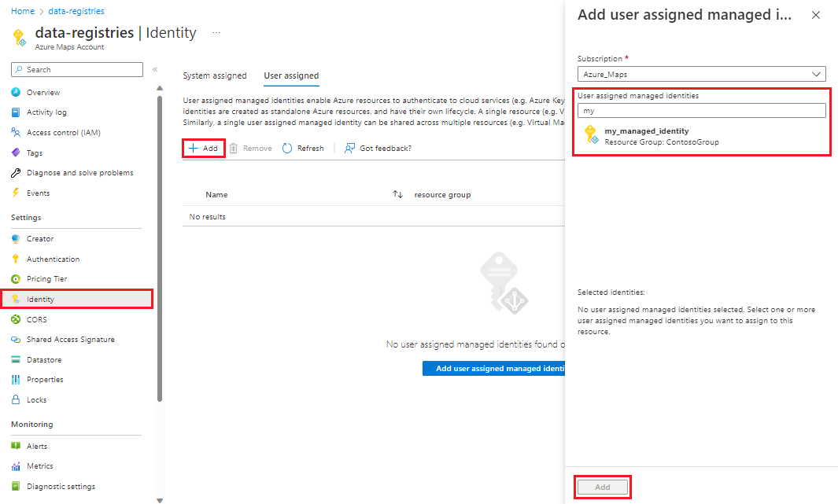Viewport: 838px width, 504px height.
Task: Collapse the sidebar with double chevron
Action: [155, 69]
